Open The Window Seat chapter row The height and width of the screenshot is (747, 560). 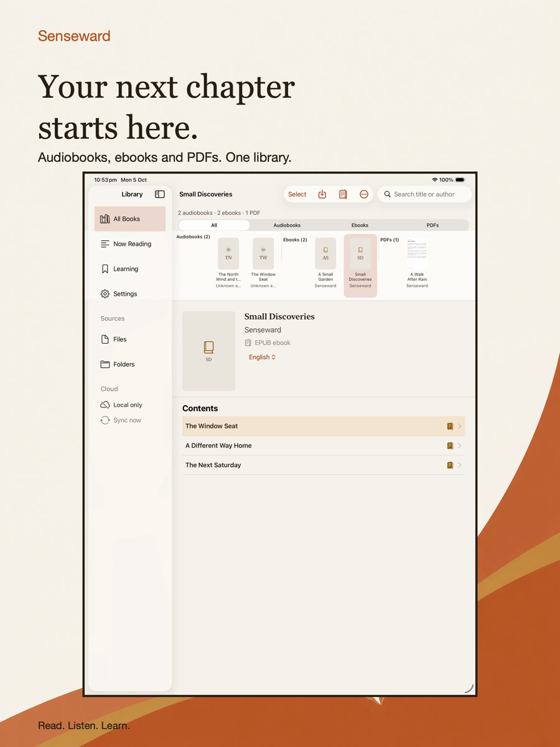[x=324, y=426]
